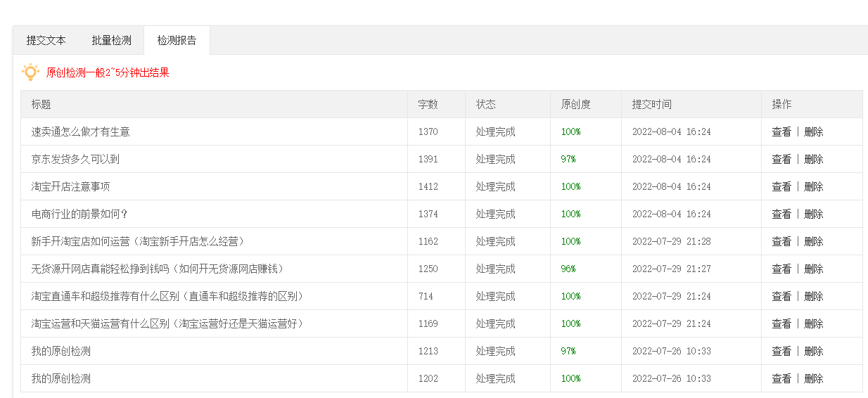View the 我的原创检测 report with 97% score
This screenshot has height=398, width=868.
(x=781, y=351)
